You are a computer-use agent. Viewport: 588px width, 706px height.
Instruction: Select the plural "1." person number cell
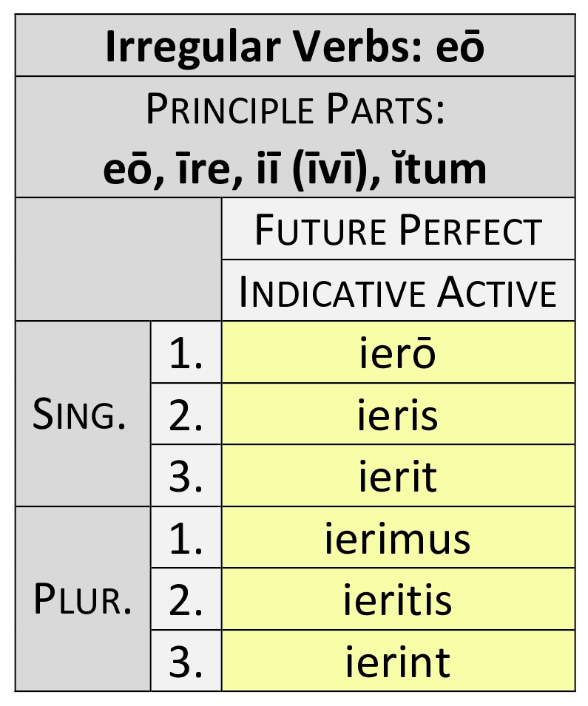(x=186, y=538)
